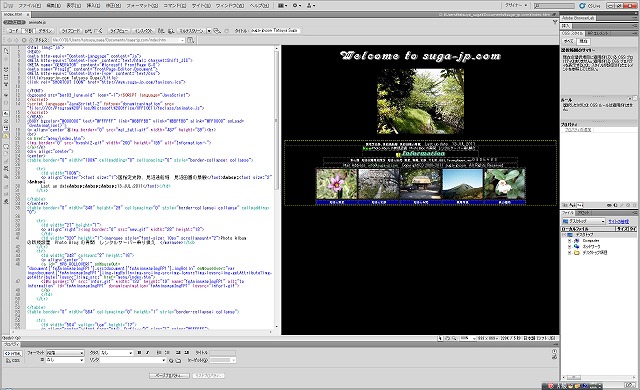640x390 pixels.
Task: Click the Unordered list icon in Properties
Action: pos(159,352)
